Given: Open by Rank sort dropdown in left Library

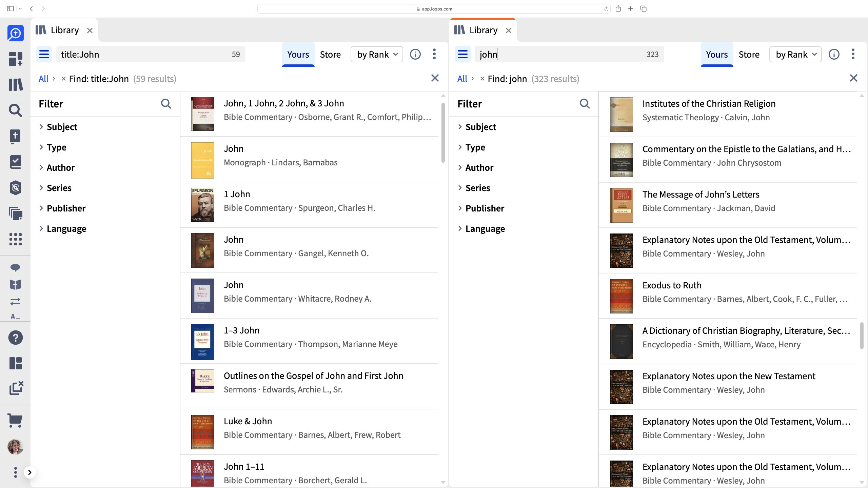Looking at the screenshot, I should point(377,54).
